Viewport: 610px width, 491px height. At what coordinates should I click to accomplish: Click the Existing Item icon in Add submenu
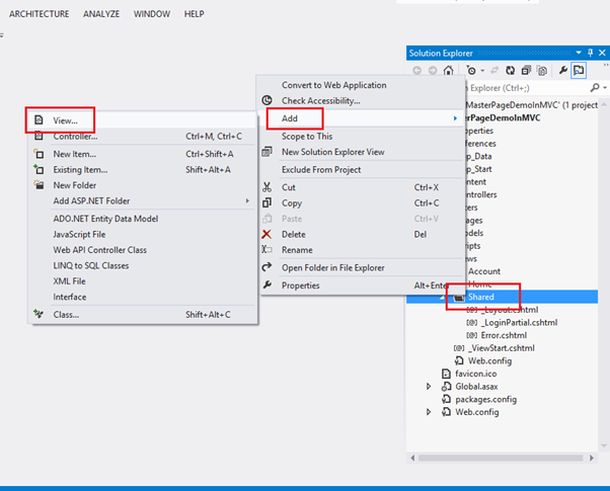(x=39, y=169)
